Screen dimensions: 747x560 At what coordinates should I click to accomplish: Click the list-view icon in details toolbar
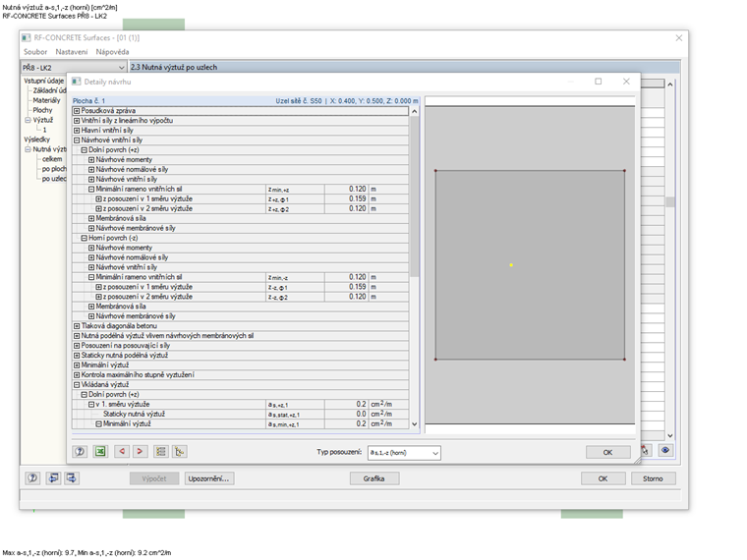tap(161, 451)
